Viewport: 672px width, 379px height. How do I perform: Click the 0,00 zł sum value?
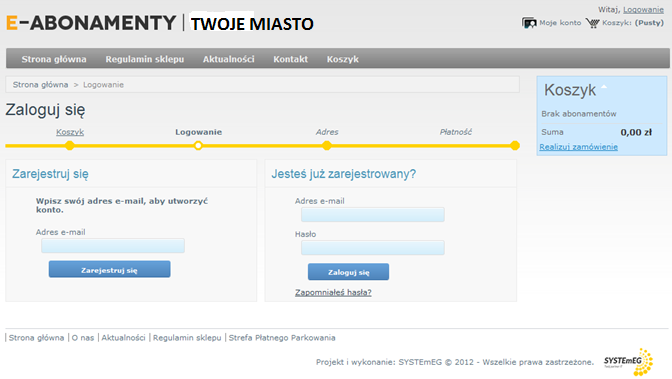pos(636,132)
